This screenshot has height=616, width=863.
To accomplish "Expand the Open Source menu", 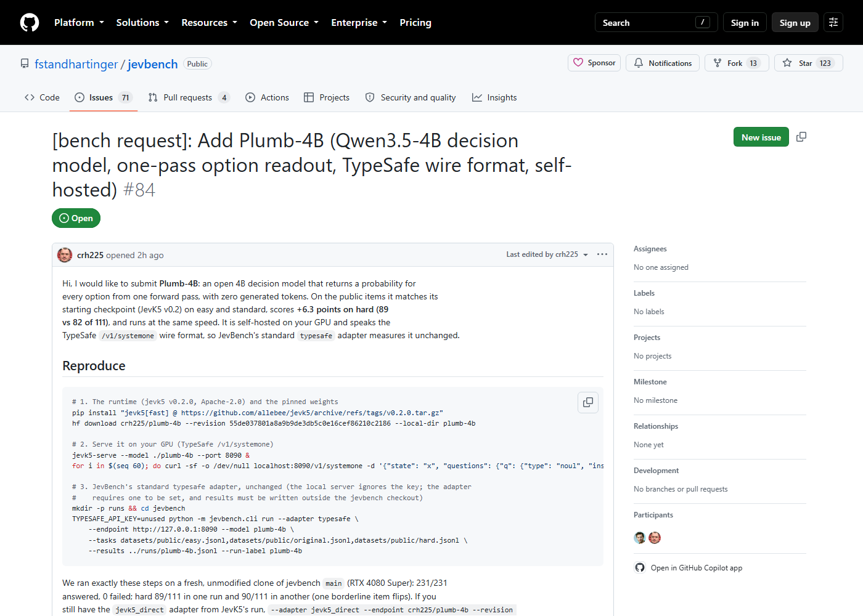I will click(x=284, y=23).
